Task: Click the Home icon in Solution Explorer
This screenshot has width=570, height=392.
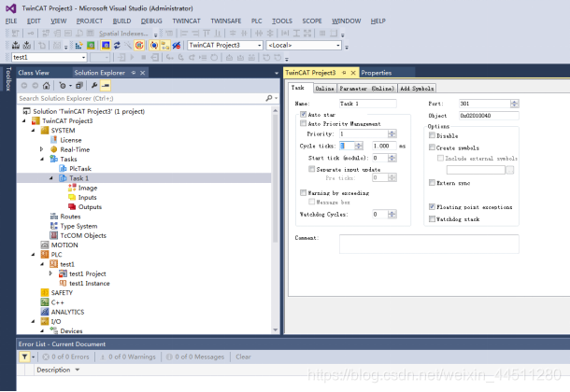Action: (x=46, y=86)
